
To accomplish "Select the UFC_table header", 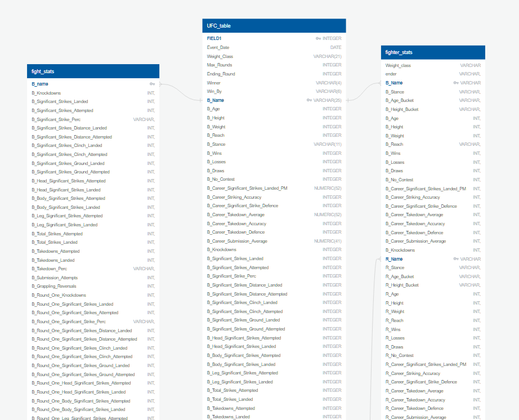I will point(274,26).
